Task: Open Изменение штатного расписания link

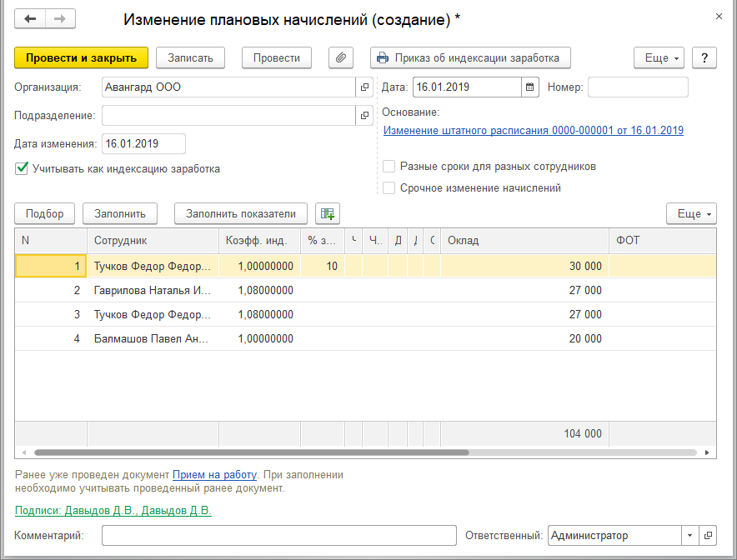Action: tap(534, 130)
